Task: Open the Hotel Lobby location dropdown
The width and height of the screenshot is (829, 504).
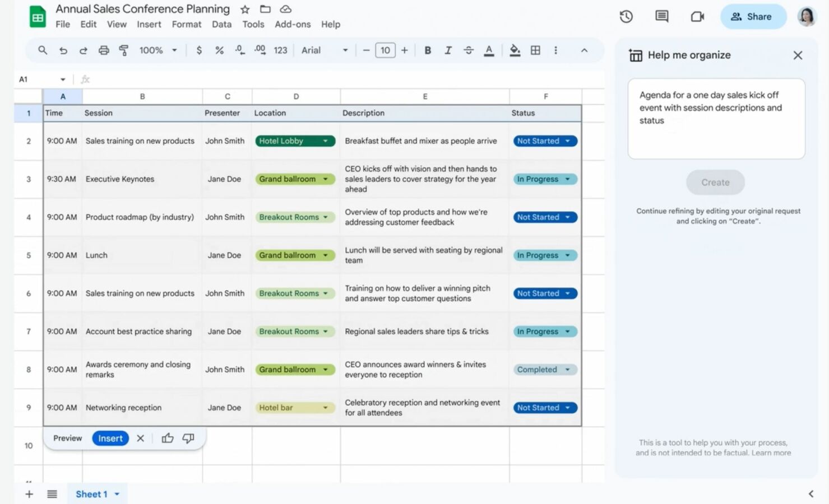Action: [x=295, y=141]
